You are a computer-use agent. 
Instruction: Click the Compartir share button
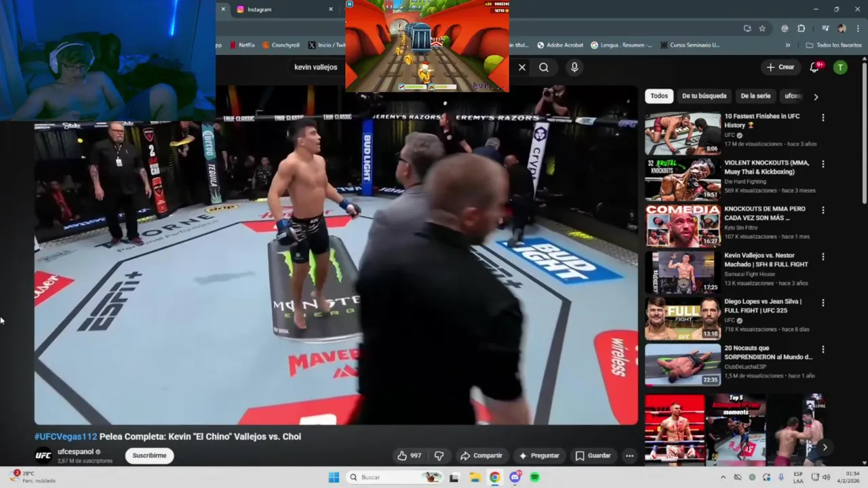[481, 455]
